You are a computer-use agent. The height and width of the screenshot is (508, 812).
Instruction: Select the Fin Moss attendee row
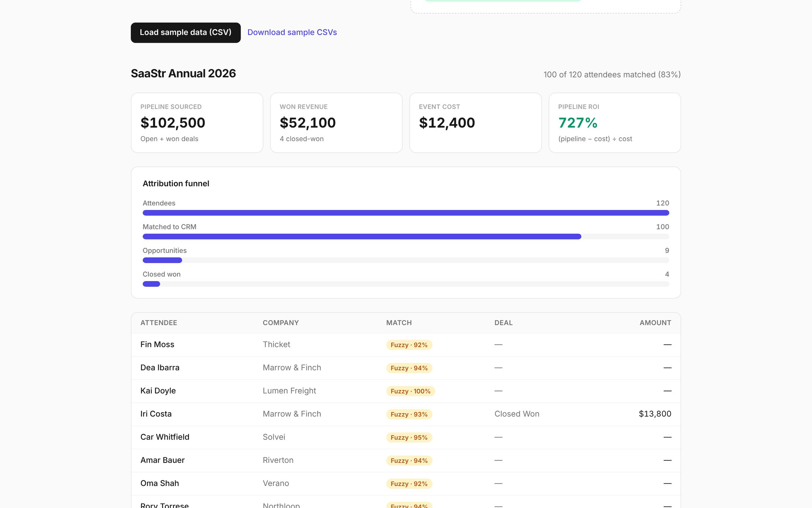406,345
